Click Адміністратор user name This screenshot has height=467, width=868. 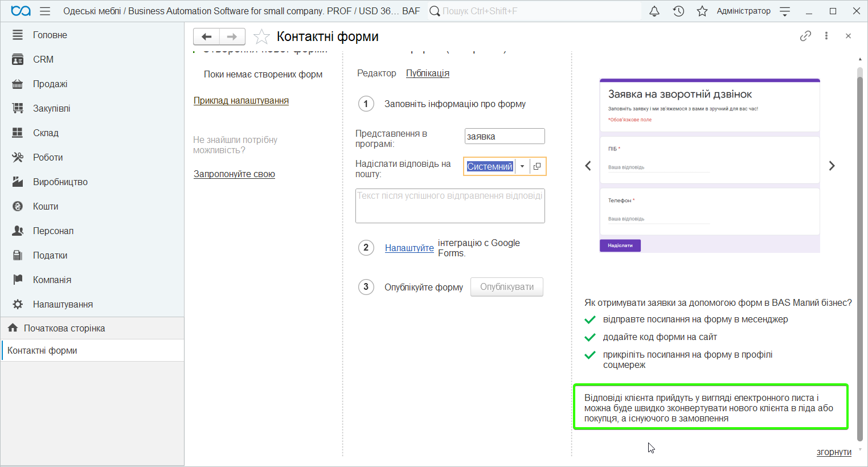[743, 11]
